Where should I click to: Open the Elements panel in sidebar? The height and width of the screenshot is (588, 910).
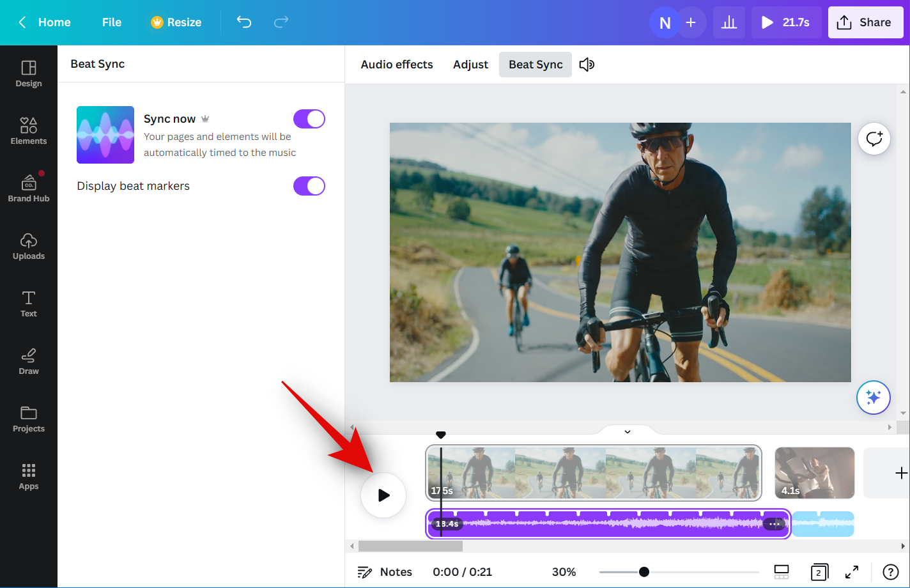(29, 130)
